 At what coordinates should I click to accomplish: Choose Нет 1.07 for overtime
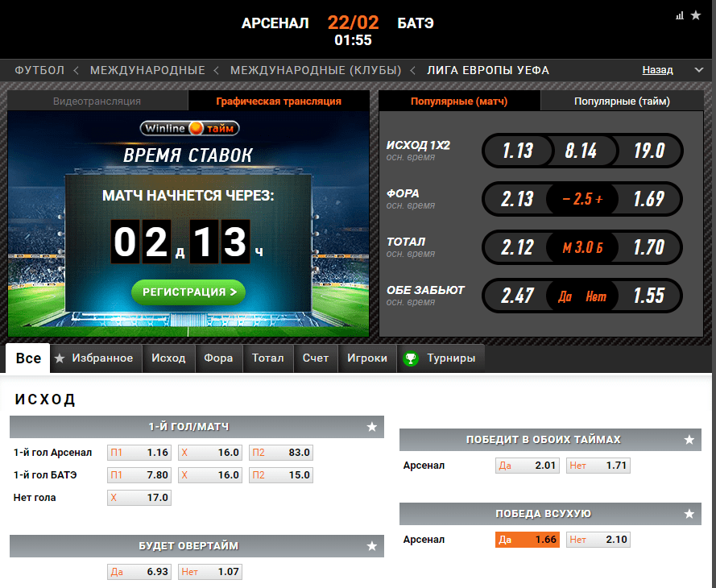coord(210,572)
